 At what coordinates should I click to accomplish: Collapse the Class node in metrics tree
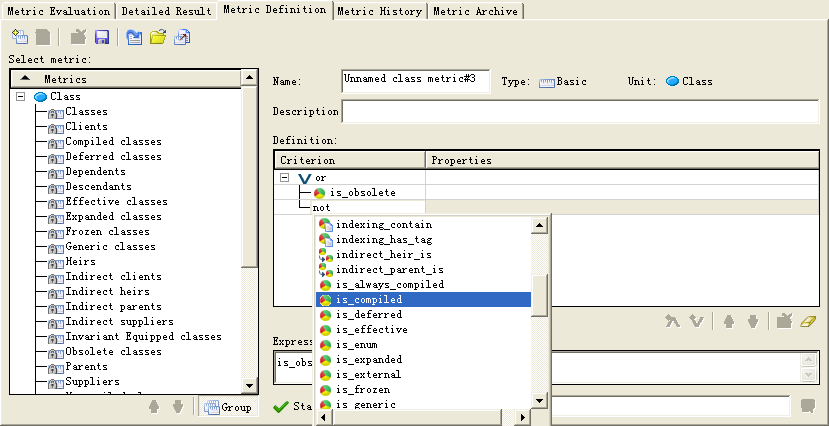pyautogui.click(x=20, y=97)
